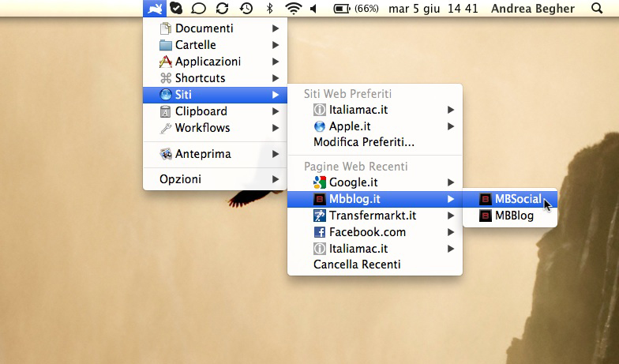Click the Italiamac.it favicon under Preferiti

point(319,110)
